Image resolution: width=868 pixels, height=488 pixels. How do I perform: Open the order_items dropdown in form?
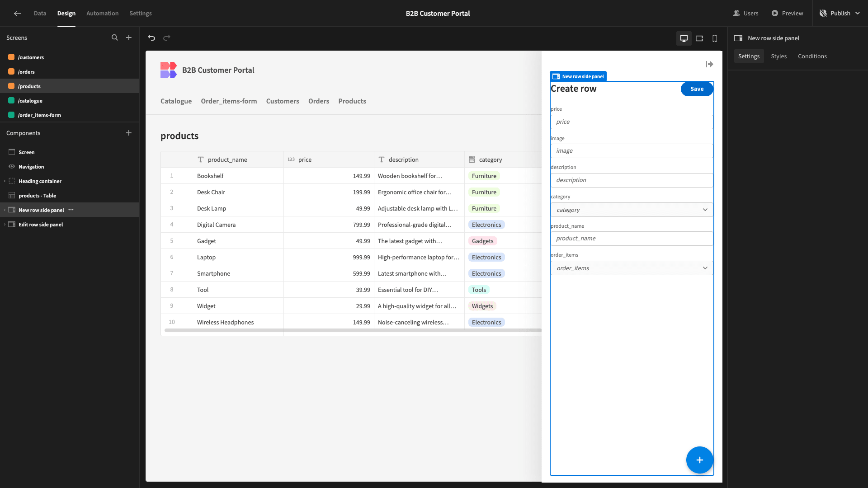pyautogui.click(x=632, y=268)
